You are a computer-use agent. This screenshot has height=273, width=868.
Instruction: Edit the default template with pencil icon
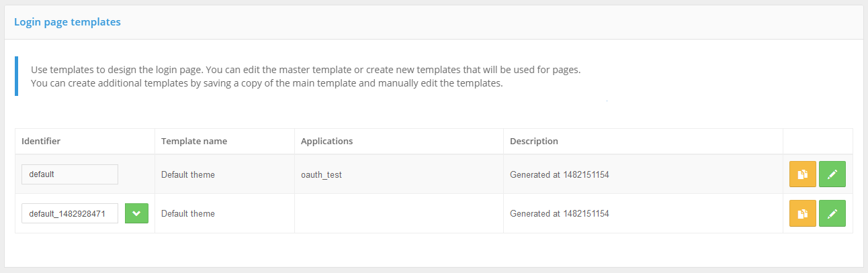click(x=832, y=174)
